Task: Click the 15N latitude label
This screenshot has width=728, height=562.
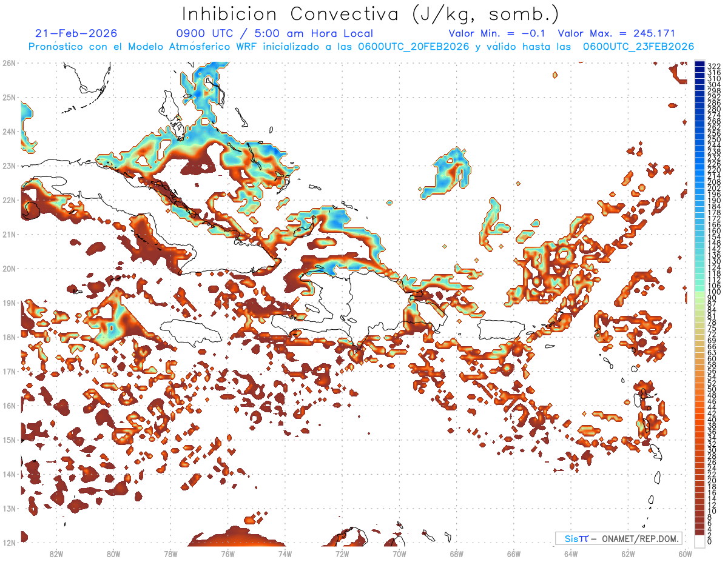Action: (x=8, y=440)
